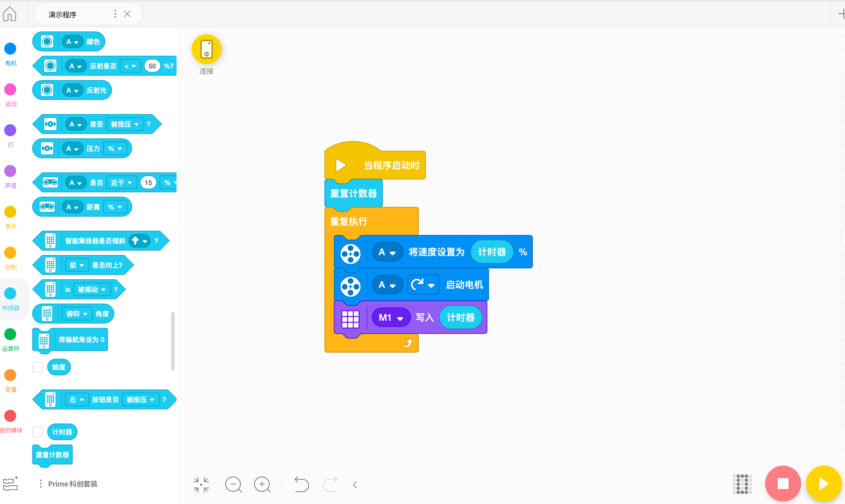The height and width of the screenshot is (504, 845).
Task: Open the 电机 block category
Action: pyautogui.click(x=10, y=54)
